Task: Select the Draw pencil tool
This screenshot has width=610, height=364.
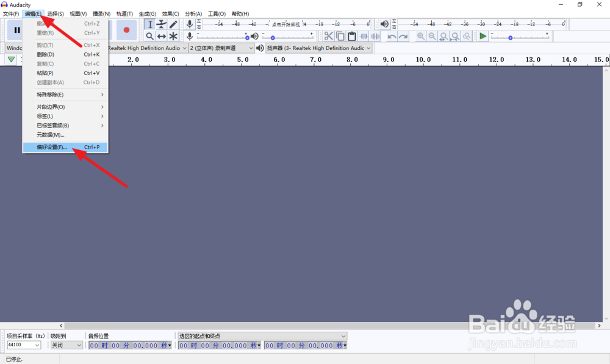Action: [x=173, y=24]
